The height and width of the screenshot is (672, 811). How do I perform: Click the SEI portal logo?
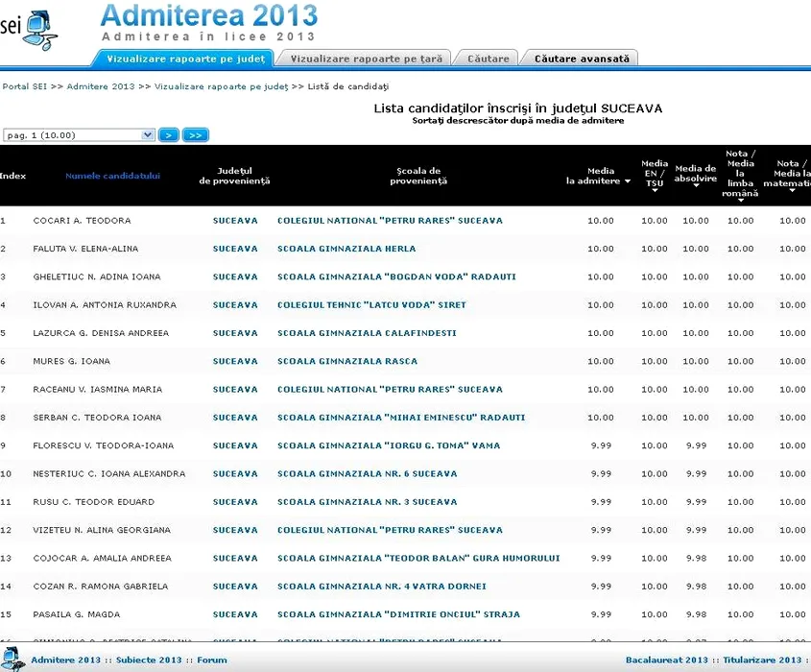pos(27,29)
